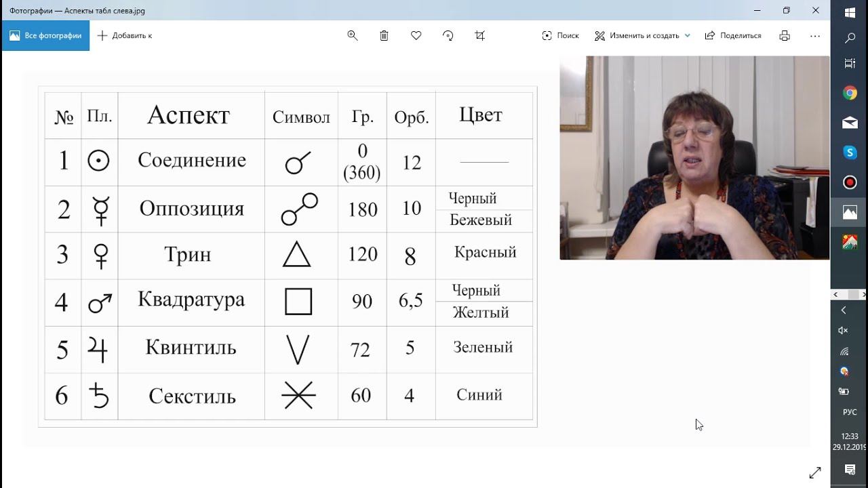
Task: Rotate the image using rotate icon
Action: click(x=448, y=36)
